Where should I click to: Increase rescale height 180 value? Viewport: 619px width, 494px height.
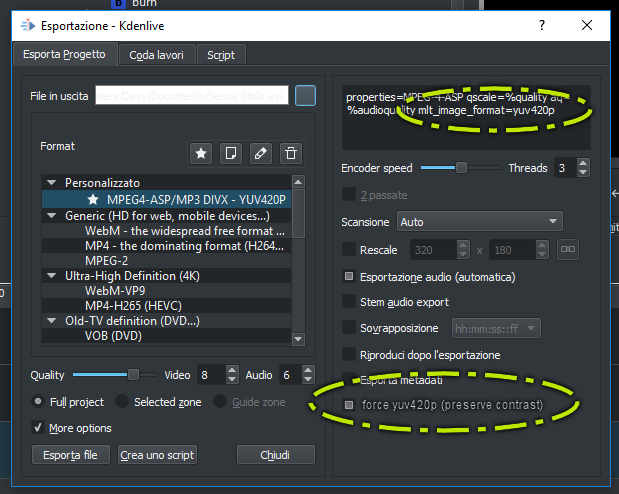[542, 245]
